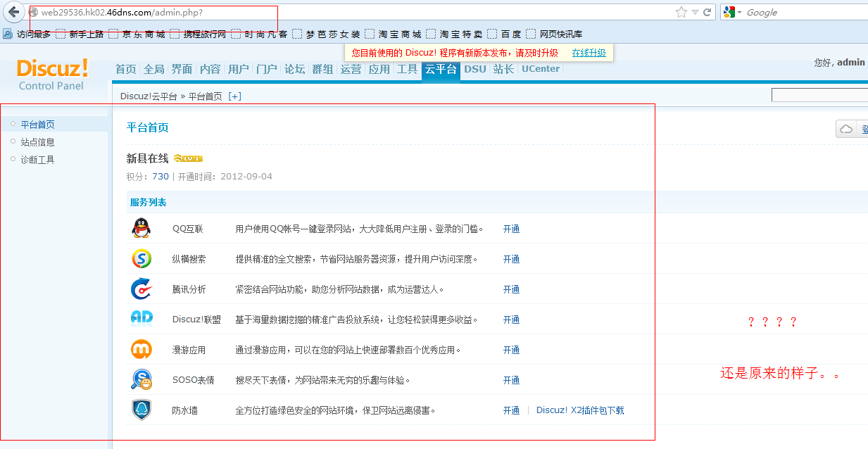Click the bookmark star icon in address bar
This screenshot has width=868, height=449.
(x=681, y=12)
